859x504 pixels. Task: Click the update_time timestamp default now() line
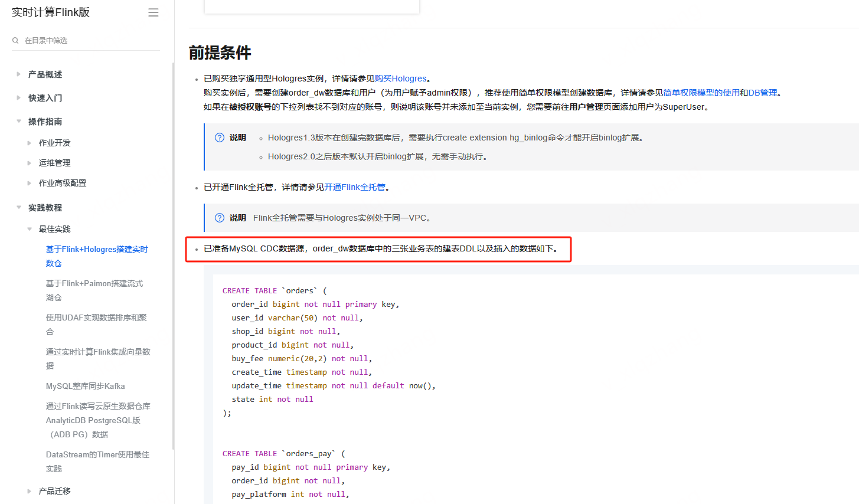pos(334,385)
